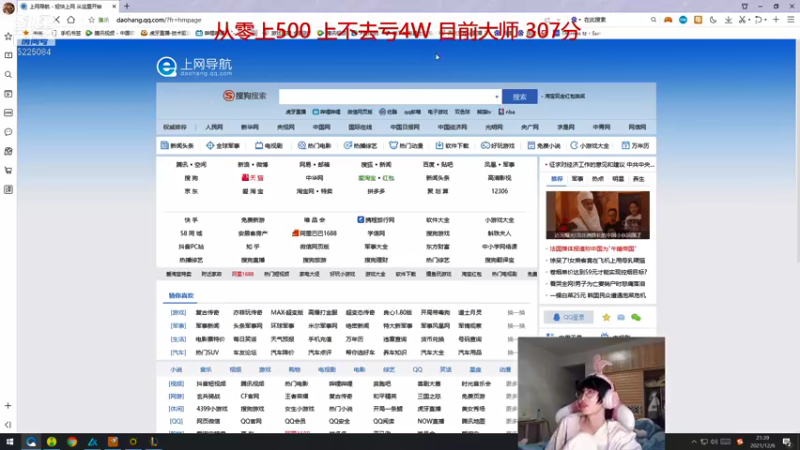Open the sidebar chat bubble icon
The width and height of the screenshot is (800, 450).
[x=8, y=132]
